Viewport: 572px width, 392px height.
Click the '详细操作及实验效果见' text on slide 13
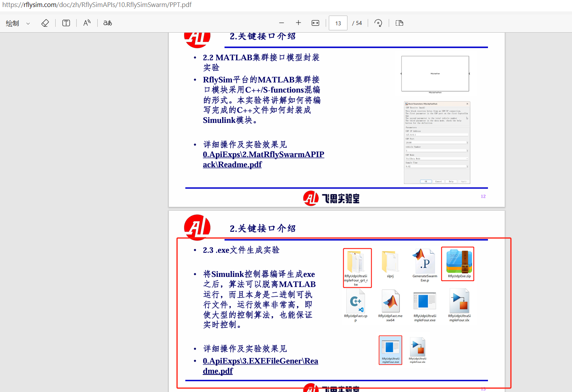[x=245, y=349]
